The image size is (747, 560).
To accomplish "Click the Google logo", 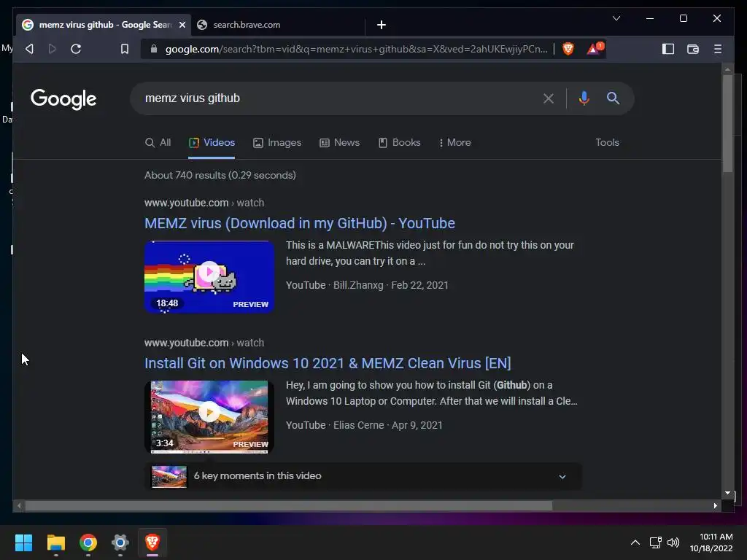I will (x=63, y=99).
